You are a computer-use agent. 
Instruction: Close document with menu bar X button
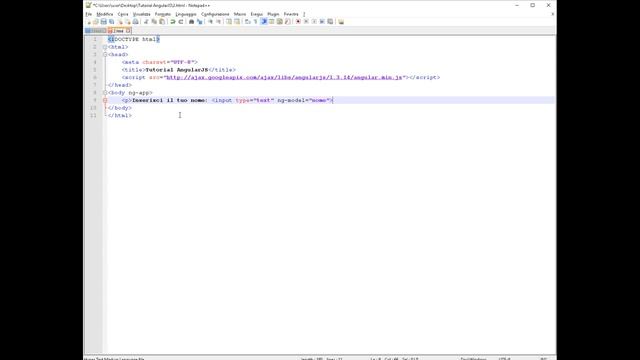pos(553,14)
